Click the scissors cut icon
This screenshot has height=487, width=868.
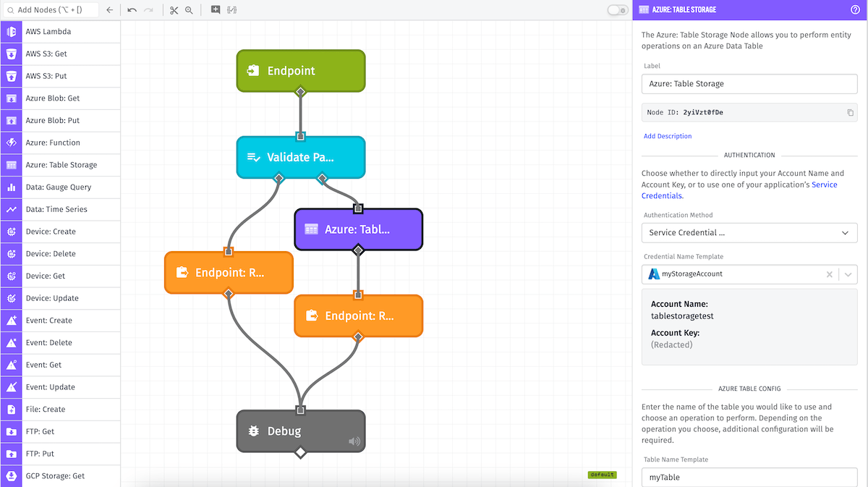tap(174, 10)
